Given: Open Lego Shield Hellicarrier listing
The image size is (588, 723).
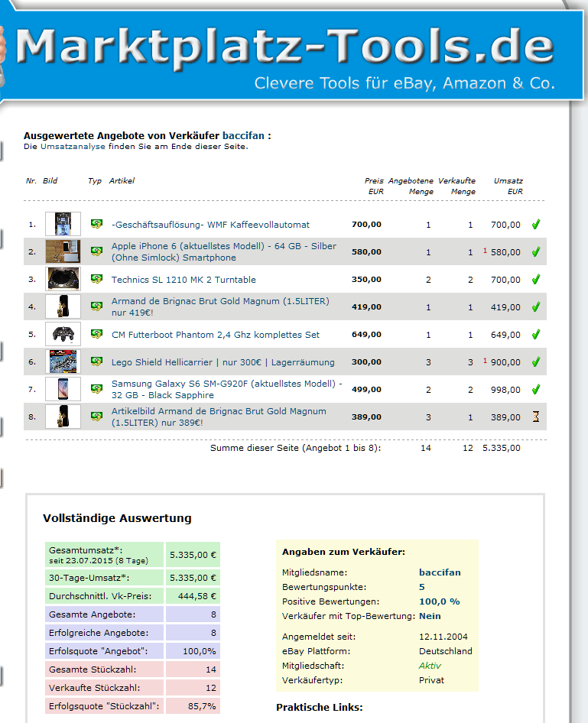Looking at the screenshot, I should coord(223,362).
